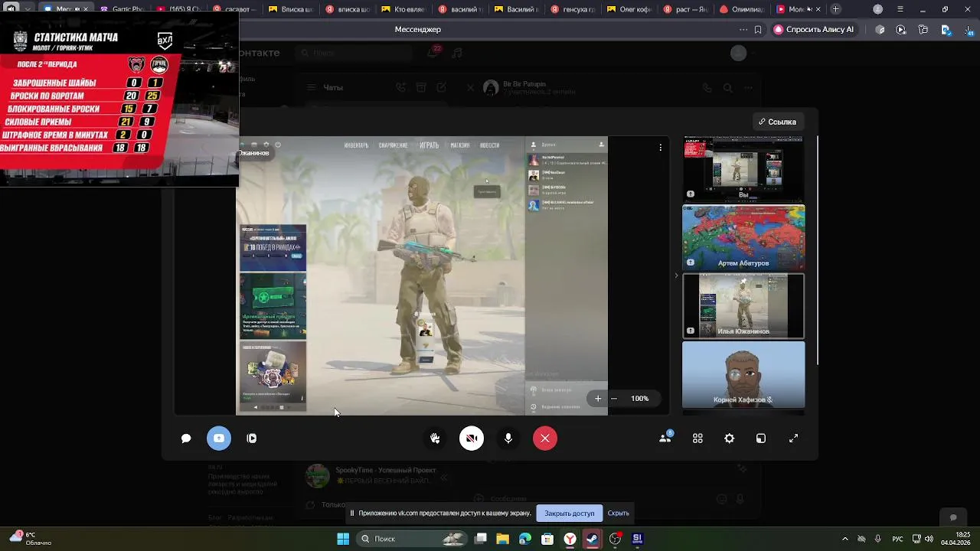Open File Explorer from the taskbar
Screen dimensions: 980x551
[503, 539]
